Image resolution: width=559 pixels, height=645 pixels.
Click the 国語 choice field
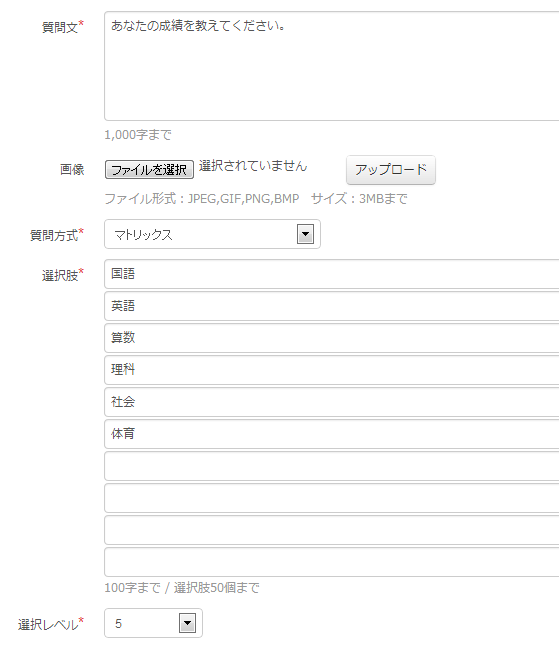click(x=332, y=274)
